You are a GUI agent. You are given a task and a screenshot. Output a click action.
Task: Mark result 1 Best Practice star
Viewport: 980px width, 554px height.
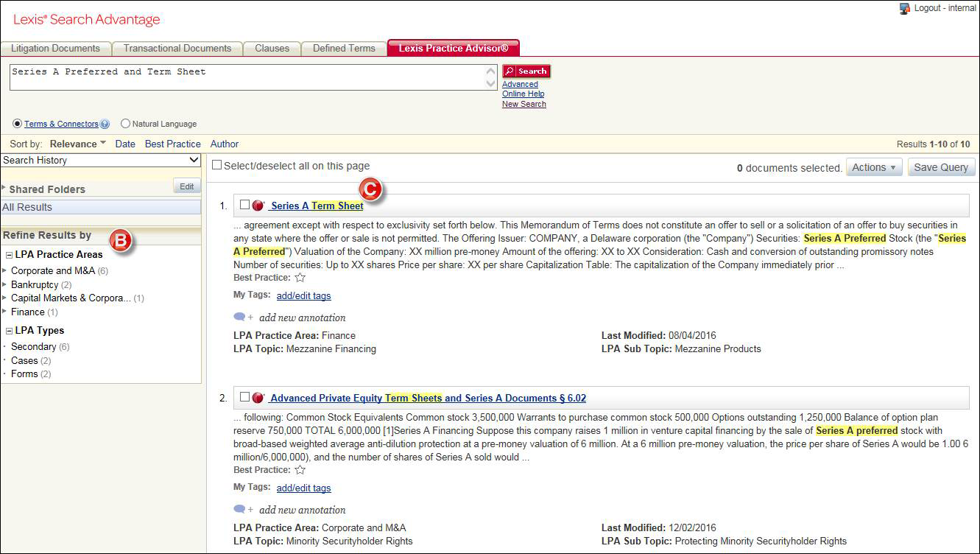coord(300,278)
